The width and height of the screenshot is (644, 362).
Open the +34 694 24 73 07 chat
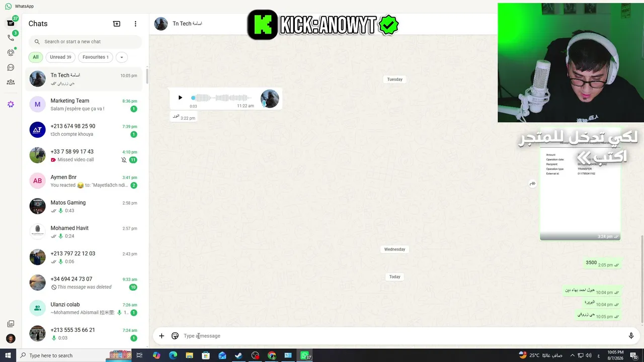84,283
